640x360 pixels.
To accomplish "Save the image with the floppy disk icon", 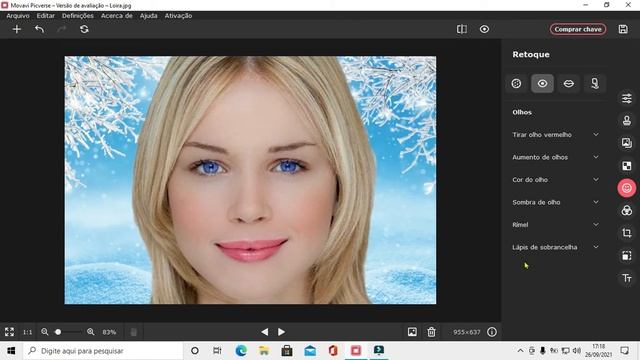I will (x=623, y=29).
